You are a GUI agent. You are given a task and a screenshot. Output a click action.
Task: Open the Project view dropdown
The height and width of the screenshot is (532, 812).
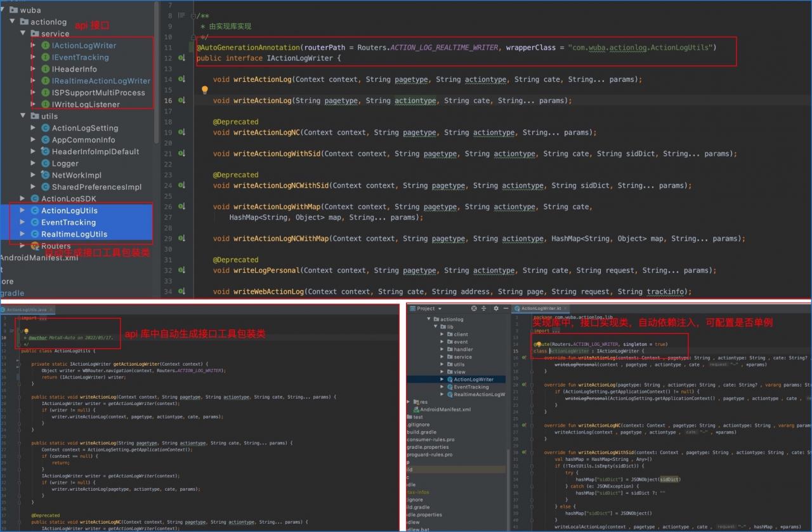(439, 309)
